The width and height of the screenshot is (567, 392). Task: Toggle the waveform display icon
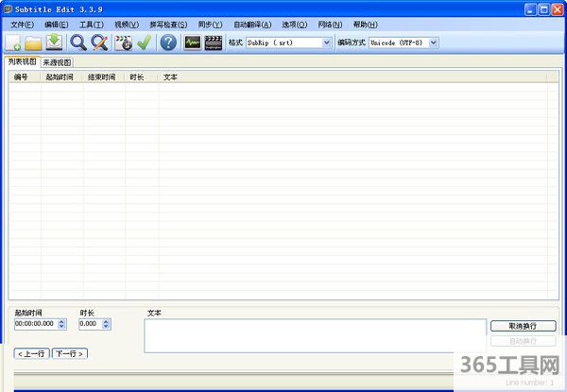(x=193, y=43)
